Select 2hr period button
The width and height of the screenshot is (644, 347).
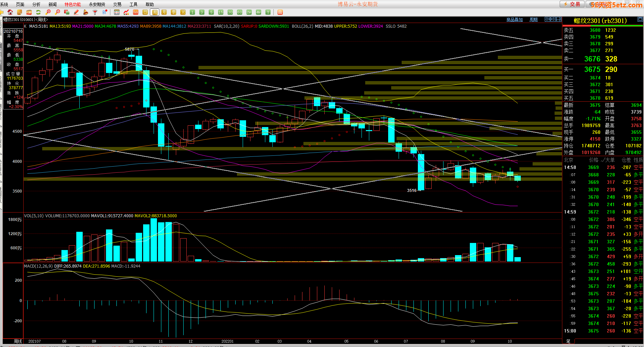[x=249, y=12]
